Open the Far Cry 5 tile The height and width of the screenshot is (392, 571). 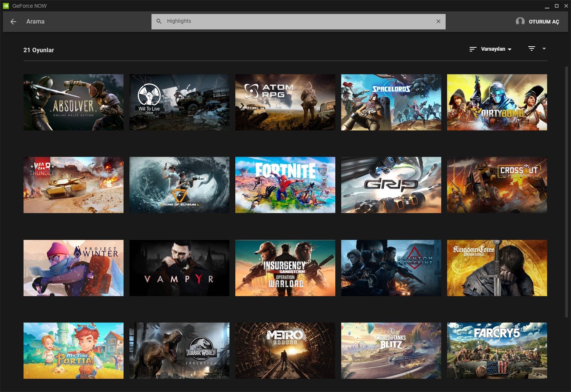(497, 350)
